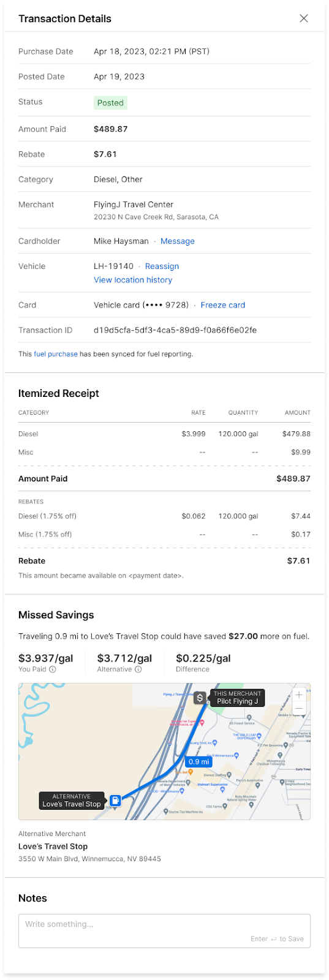The width and height of the screenshot is (329, 980).
Task: Select the transaction ID text
Action: [175, 330]
